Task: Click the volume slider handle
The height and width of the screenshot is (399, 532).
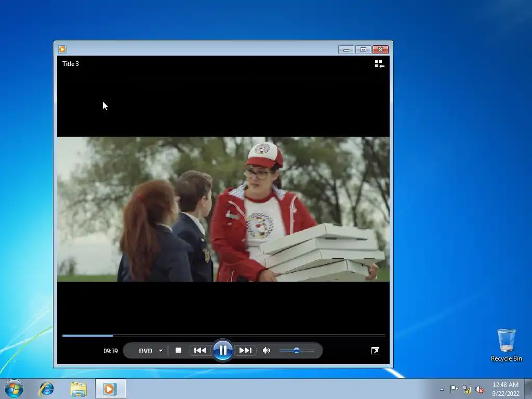Action: pos(297,351)
